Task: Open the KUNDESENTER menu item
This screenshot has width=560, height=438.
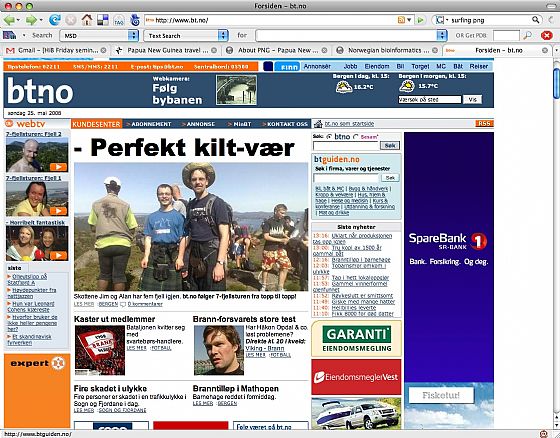Action: tap(96, 124)
